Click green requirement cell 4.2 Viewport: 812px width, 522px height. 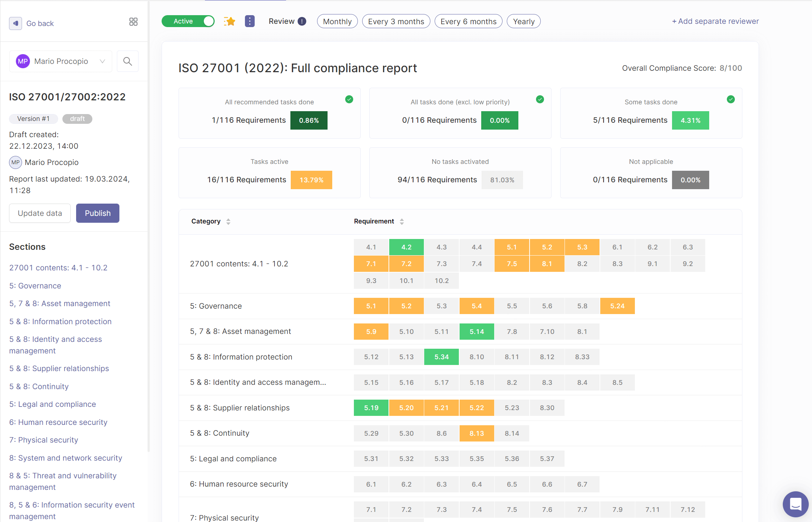coord(407,247)
